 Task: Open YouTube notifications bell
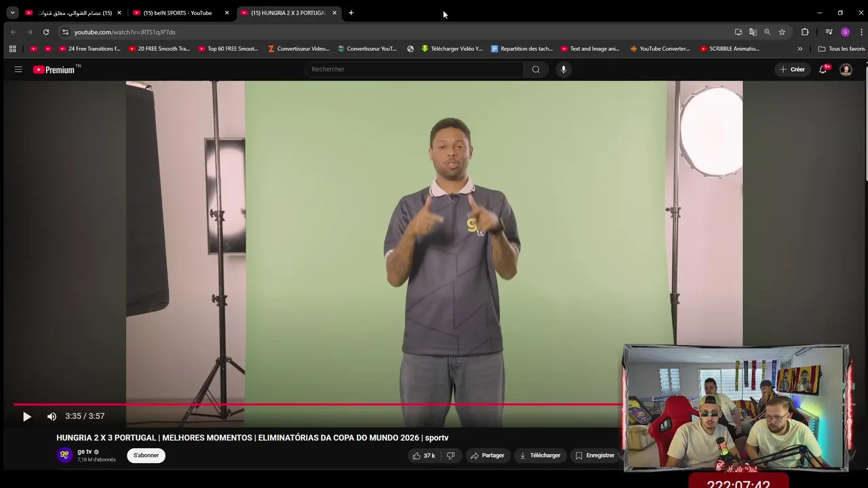[823, 69]
